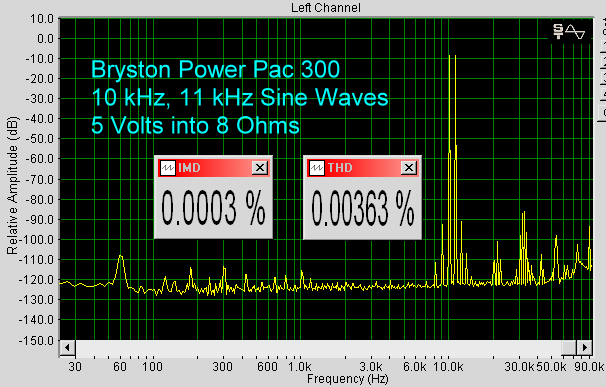This screenshot has width=606, height=387.
Task: Close the IMD meter window
Action: [x=260, y=168]
